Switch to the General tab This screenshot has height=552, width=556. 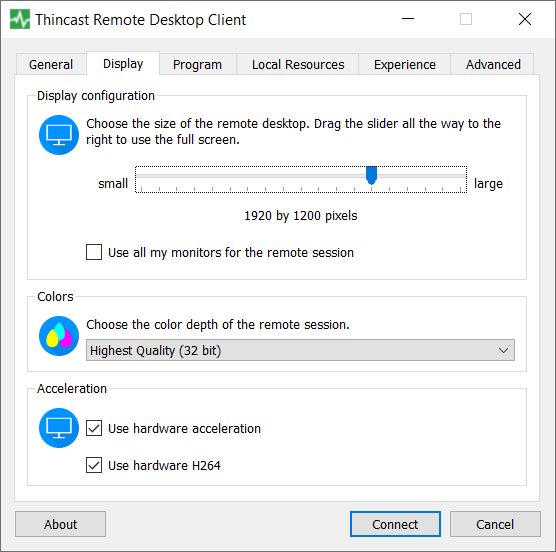pos(51,65)
